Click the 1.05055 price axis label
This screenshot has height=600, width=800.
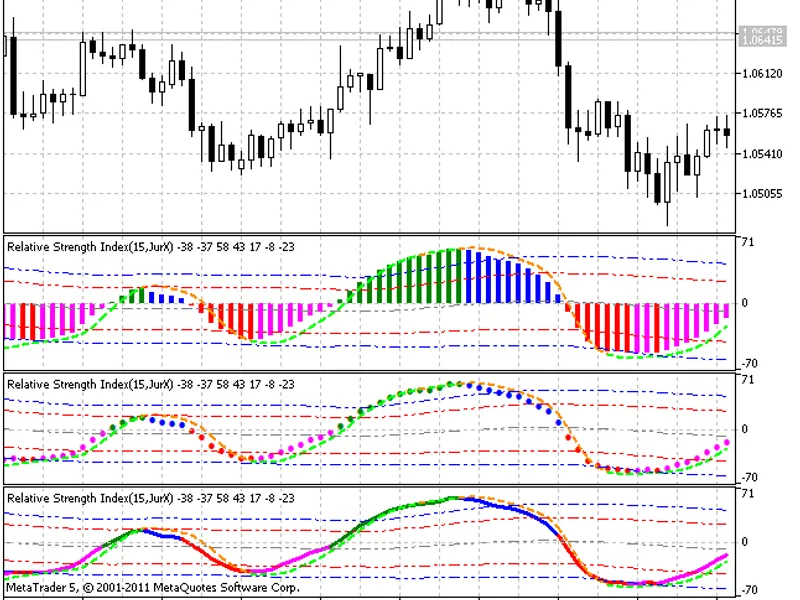[x=762, y=193]
